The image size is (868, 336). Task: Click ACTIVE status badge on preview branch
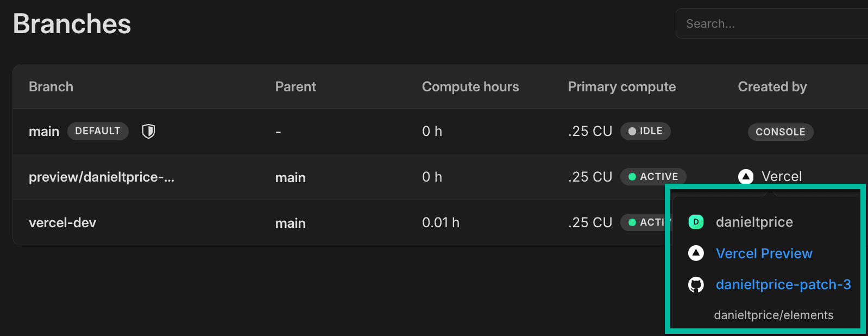click(653, 177)
